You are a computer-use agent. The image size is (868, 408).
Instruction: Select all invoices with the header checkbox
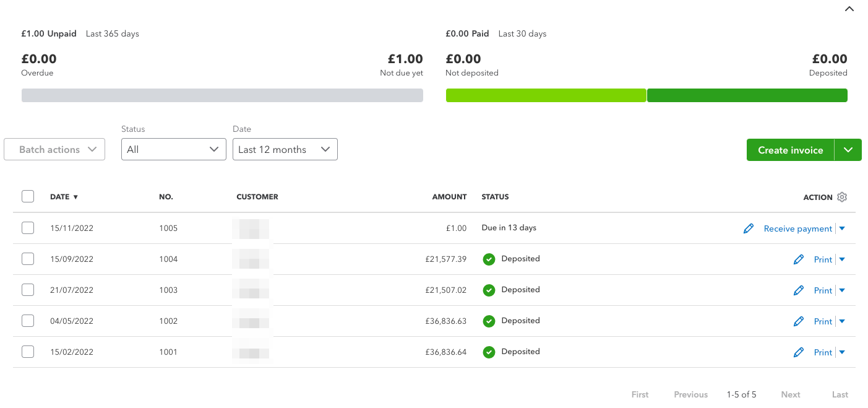(x=28, y=196)
